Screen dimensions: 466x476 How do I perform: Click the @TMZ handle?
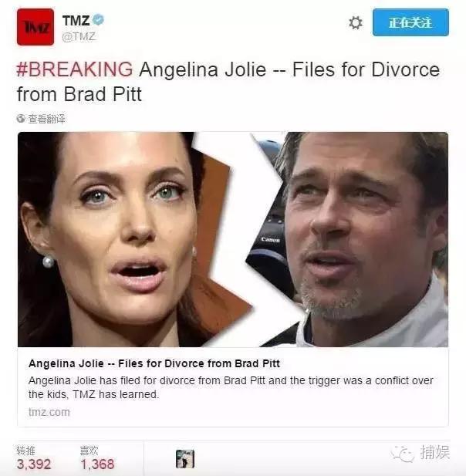pyautogui.click(x=79, y=37)
